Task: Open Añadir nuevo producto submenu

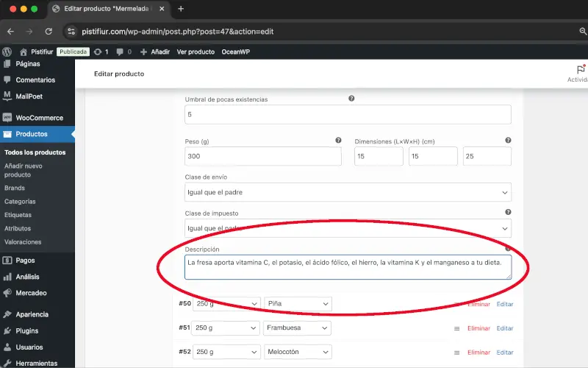Action: coord(24,171)
